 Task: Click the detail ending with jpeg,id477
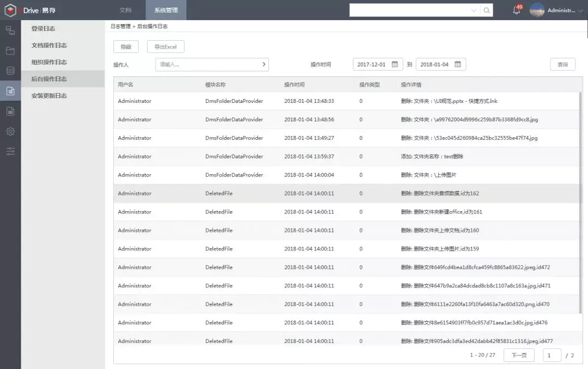point(476,341)
